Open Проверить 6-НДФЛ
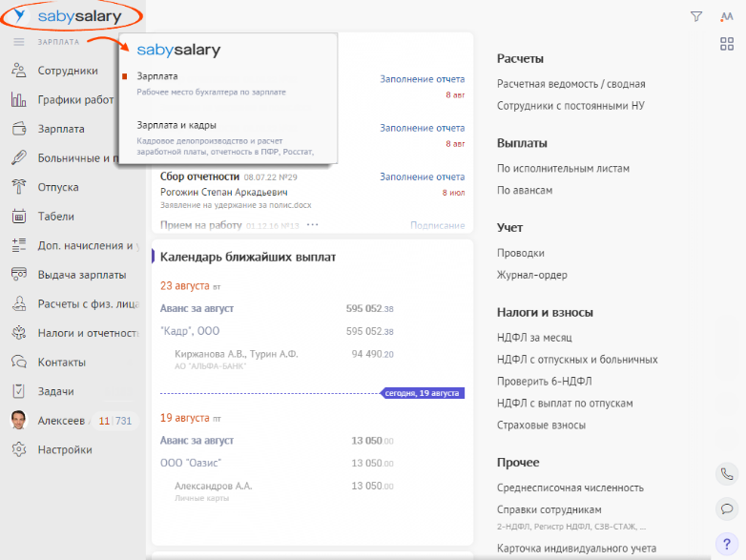 545,382
